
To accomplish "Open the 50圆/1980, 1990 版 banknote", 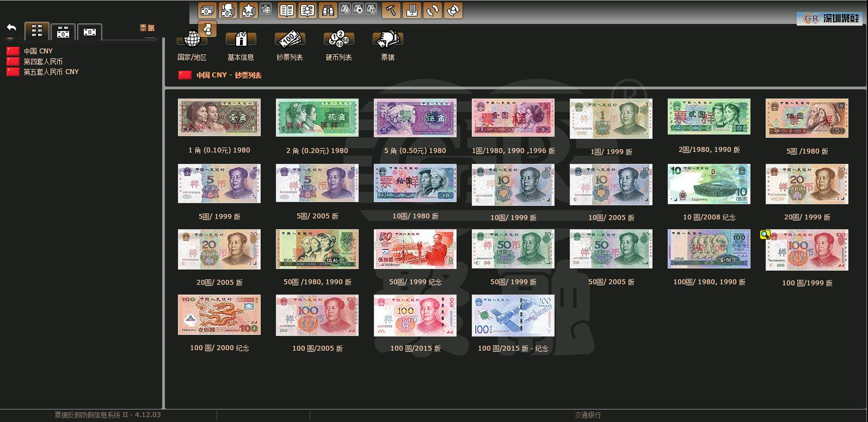I will tap(317, 249).
